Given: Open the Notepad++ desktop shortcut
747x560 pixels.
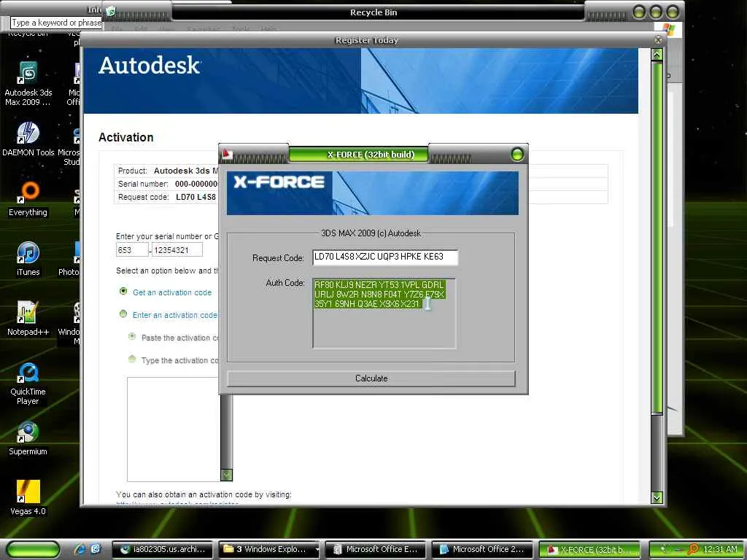Looking at the screenshot, I should 28,318.
